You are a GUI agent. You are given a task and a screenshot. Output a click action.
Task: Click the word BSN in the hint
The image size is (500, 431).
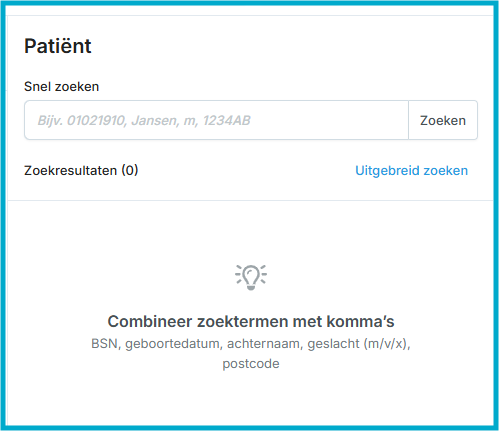[x=106, y=344]
